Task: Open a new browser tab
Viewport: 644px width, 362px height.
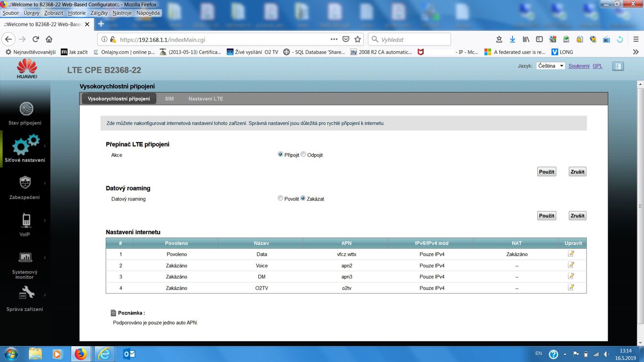Action: click(x=101, y=24)
